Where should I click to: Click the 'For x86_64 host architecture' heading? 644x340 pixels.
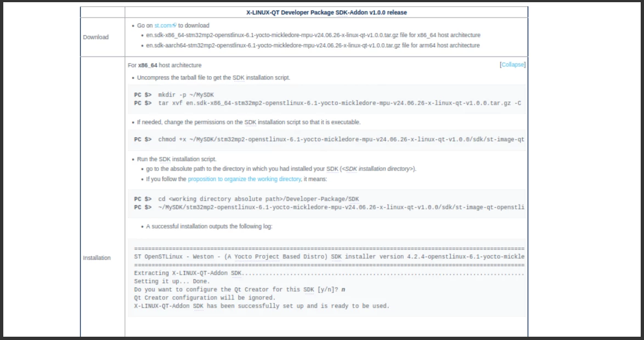click(165, 65)
